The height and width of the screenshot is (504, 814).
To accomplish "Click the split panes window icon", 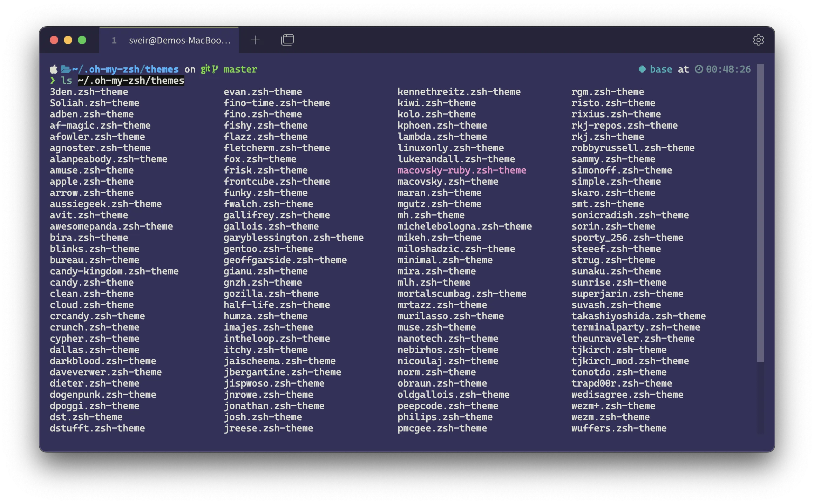I will tap(287, 40).
